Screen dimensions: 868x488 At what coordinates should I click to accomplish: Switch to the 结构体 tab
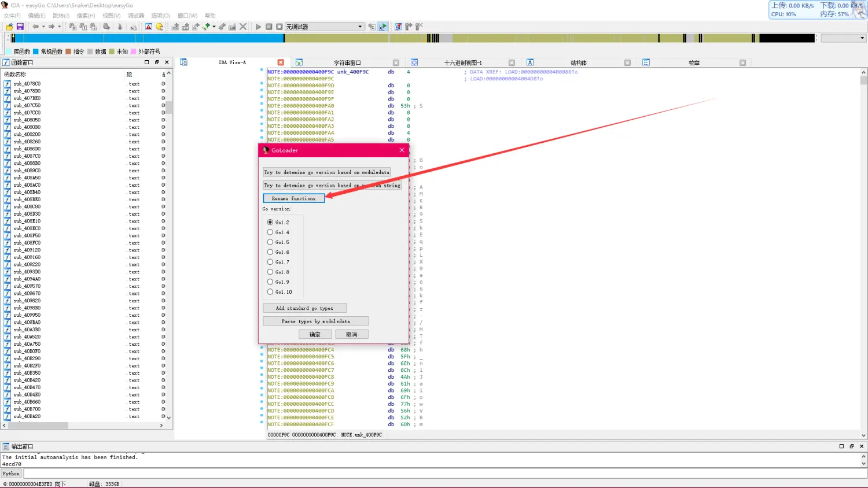click(579, 62)
